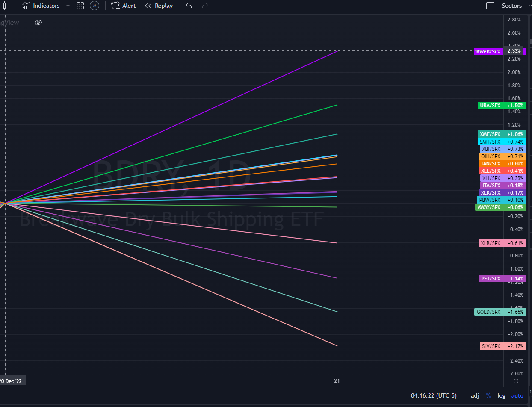Open the price scale settings gear
This screenshot has height=407, width=532.
coord(516,381)
